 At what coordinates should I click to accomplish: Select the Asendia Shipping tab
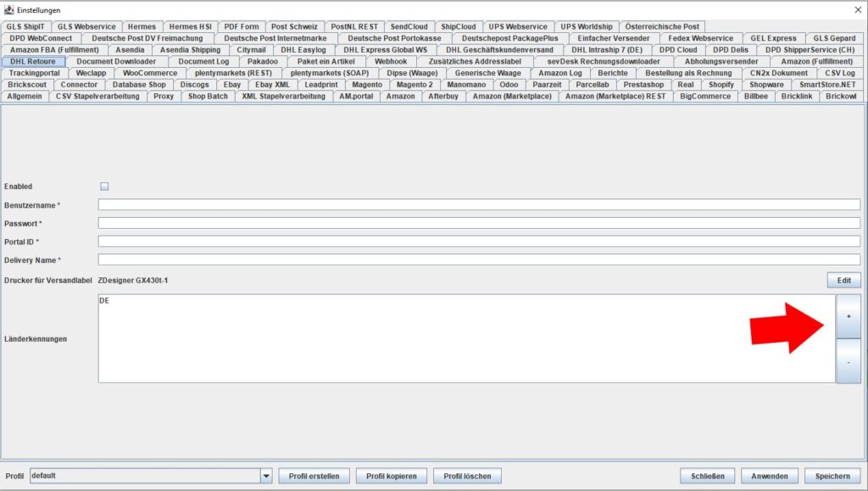tap(191, 50)
